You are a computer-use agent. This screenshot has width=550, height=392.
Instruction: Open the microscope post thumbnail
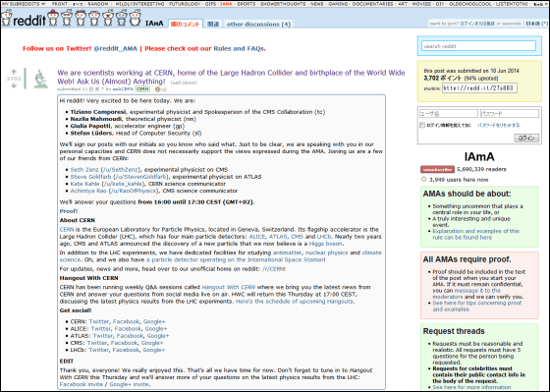[x=40, y=79]
